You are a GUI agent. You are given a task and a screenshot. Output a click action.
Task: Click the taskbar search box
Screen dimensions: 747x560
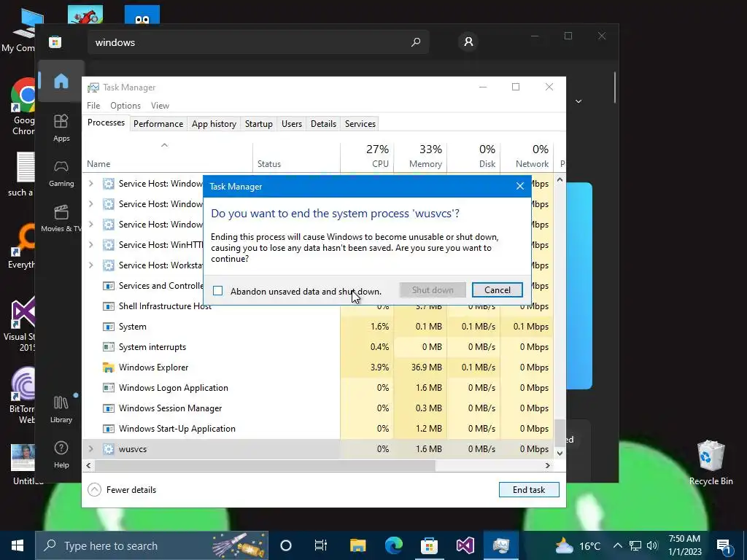pos(152,545)
